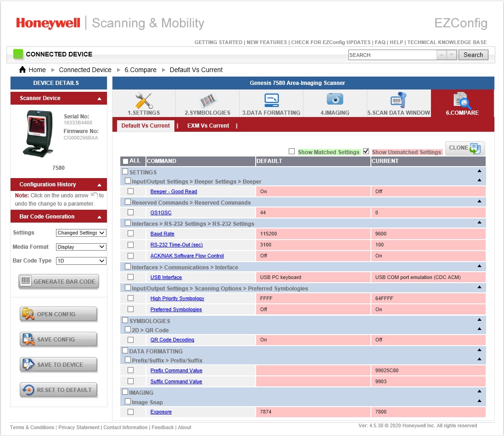The height and width of the screenshot is (436, 504).
Task: Select the Default Vs Current tab
Action: coord(146,126)
